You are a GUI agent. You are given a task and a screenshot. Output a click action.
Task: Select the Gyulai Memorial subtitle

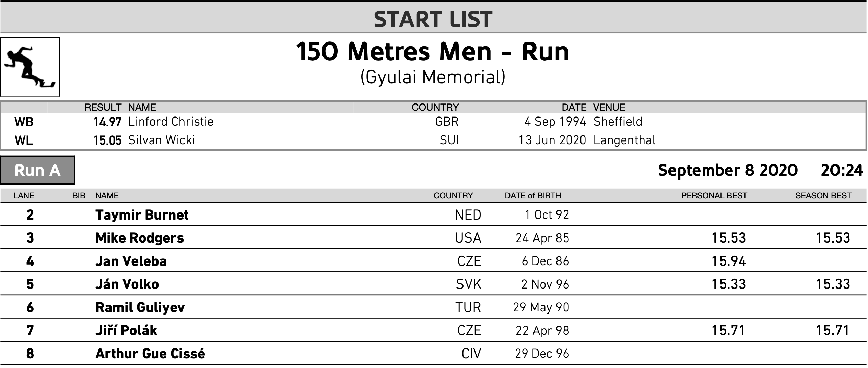tap(433, 77)
